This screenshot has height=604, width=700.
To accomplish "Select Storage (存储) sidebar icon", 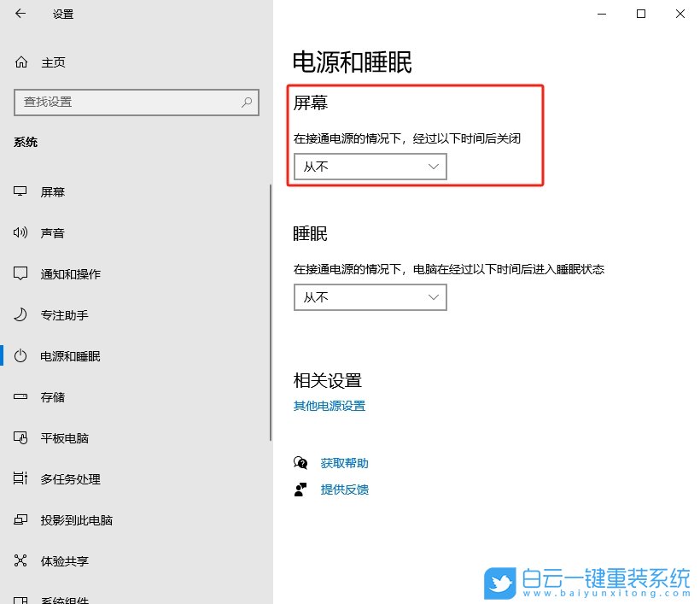I will point(20,396).
